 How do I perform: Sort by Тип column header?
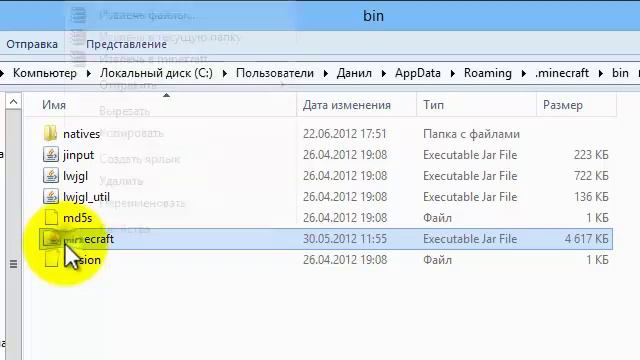(x=433, y=105)
